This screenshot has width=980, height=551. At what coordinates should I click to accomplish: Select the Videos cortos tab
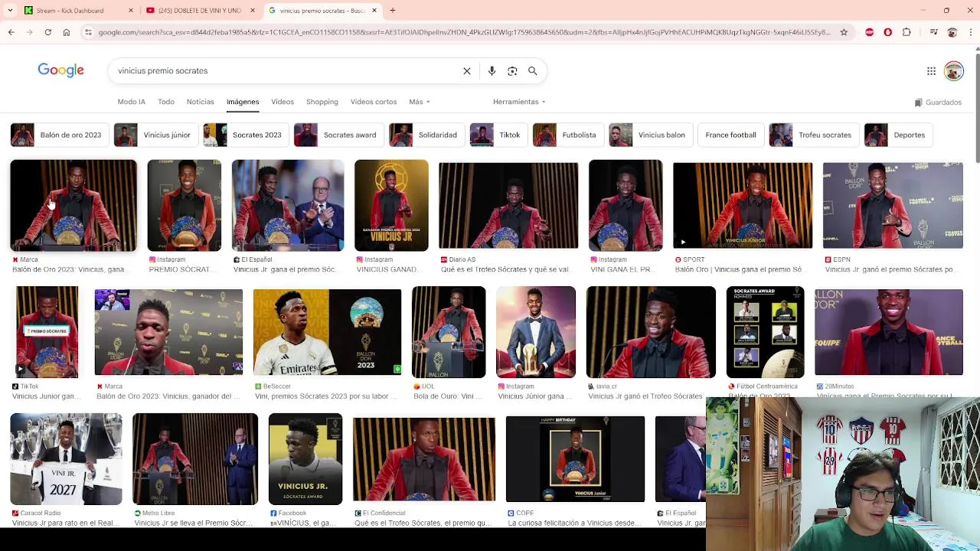click(374, 102)
